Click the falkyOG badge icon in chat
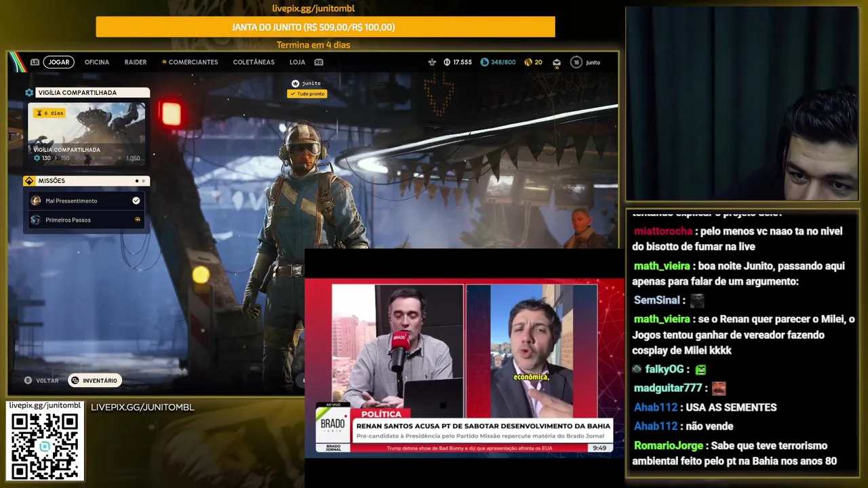 [x=637, y=369]
